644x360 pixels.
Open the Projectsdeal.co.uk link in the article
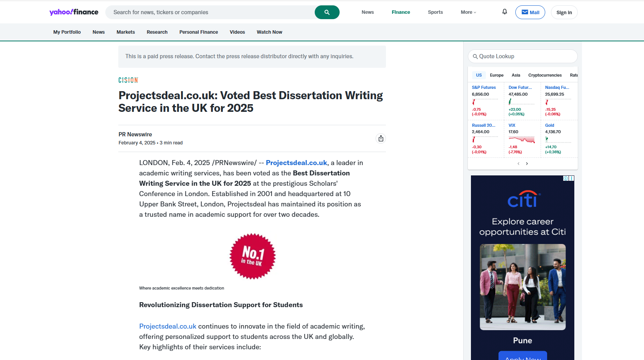pos(296,162)
